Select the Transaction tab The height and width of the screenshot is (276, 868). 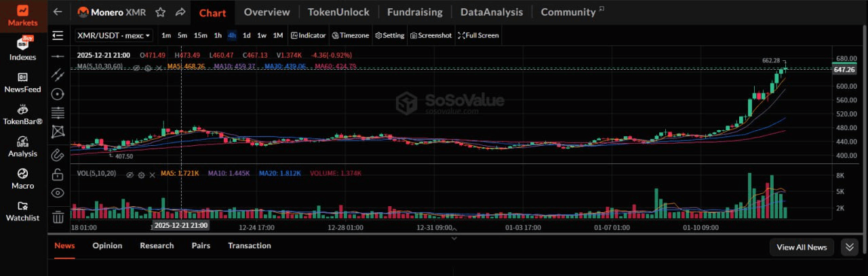(250, 245)
